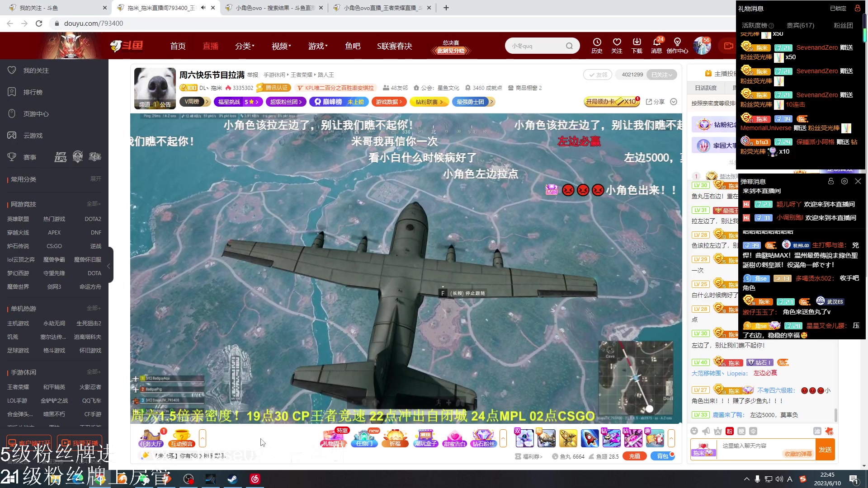Open the 钻石粉丝 diamond fan icon
The image size is (868, 488).
483,438
